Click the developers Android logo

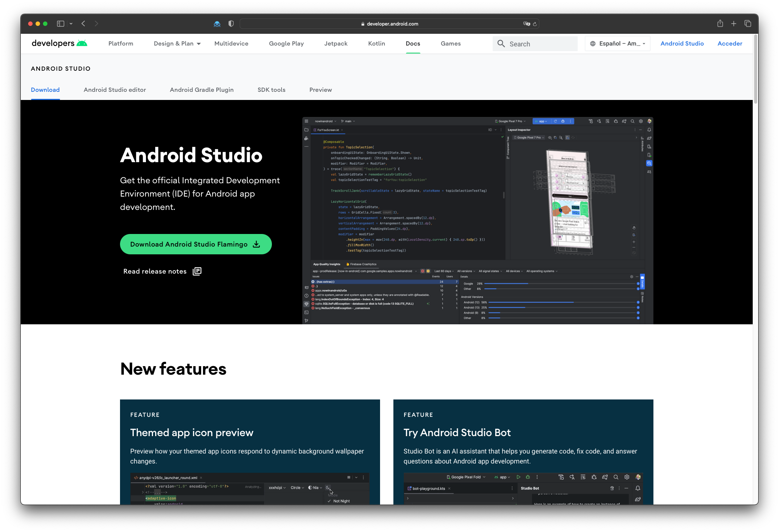pyautogui.click(x=60, y=43)
